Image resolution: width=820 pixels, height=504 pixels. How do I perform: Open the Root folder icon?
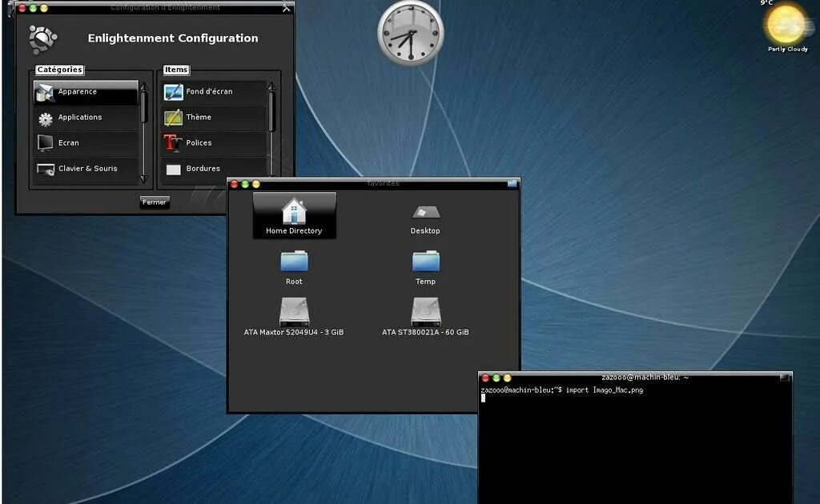(x=294, y=261)
